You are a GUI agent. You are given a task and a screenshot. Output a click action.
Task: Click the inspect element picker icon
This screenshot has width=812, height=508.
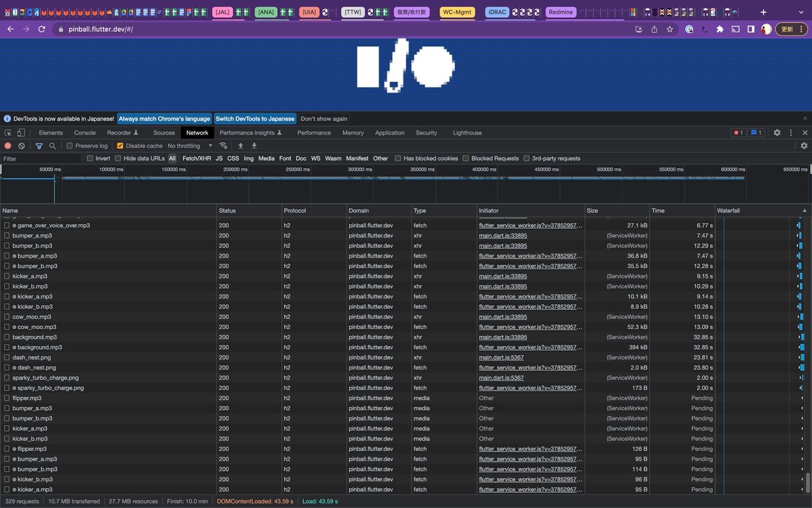8,133
